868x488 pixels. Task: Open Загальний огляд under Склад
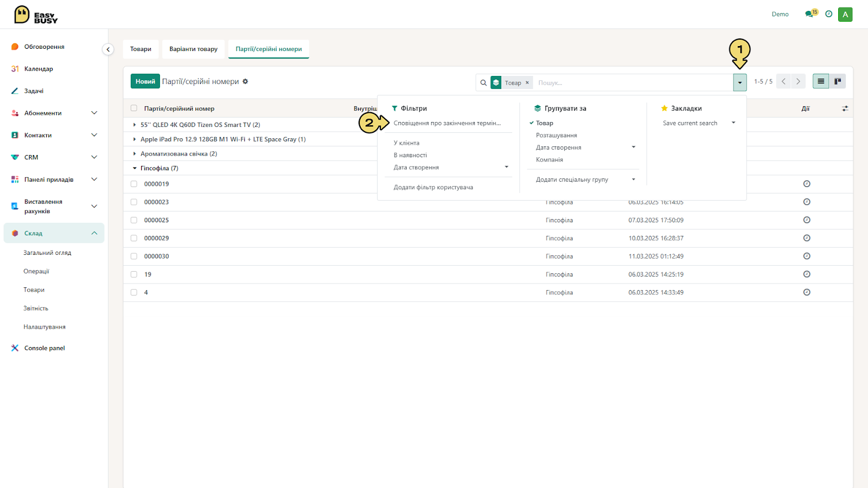coord(47,253)
